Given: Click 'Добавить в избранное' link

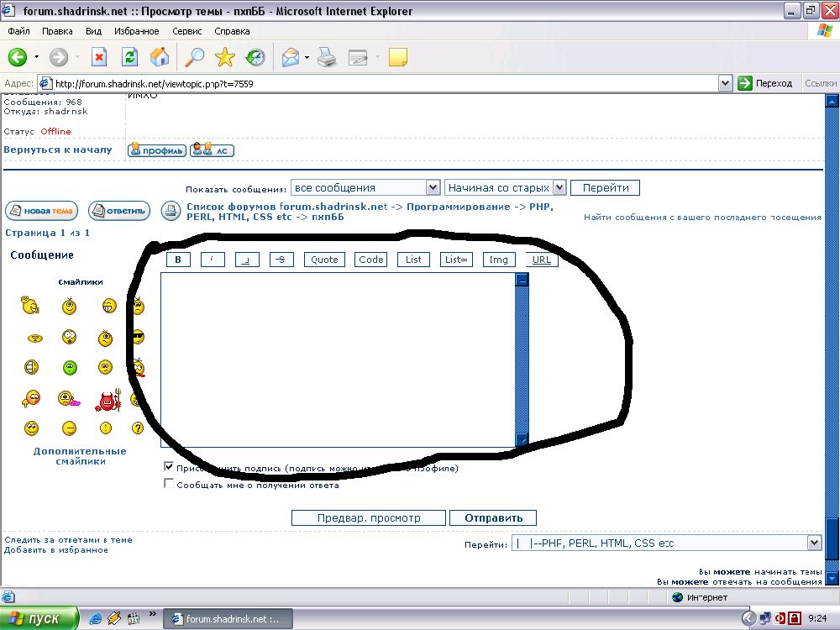Looking at the screenshot, I should 56,550.
